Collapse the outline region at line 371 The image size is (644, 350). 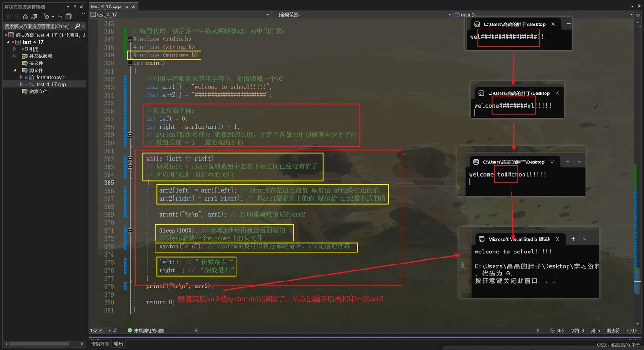[130, 230]
